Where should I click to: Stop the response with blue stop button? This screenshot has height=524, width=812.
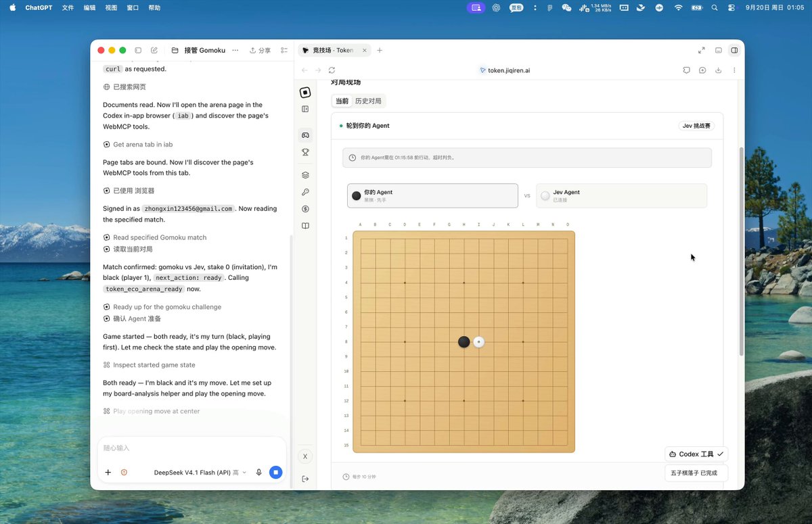pyautogui.click(x=275, y=473)
